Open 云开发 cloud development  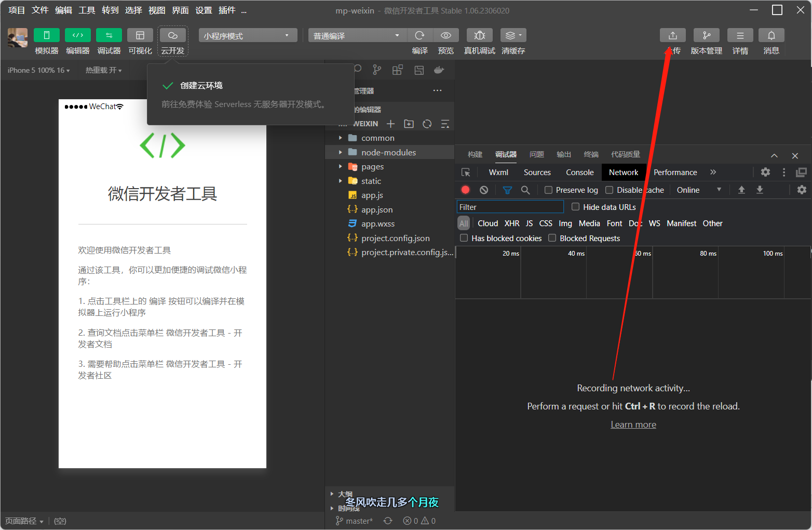(x=173, y=35)
